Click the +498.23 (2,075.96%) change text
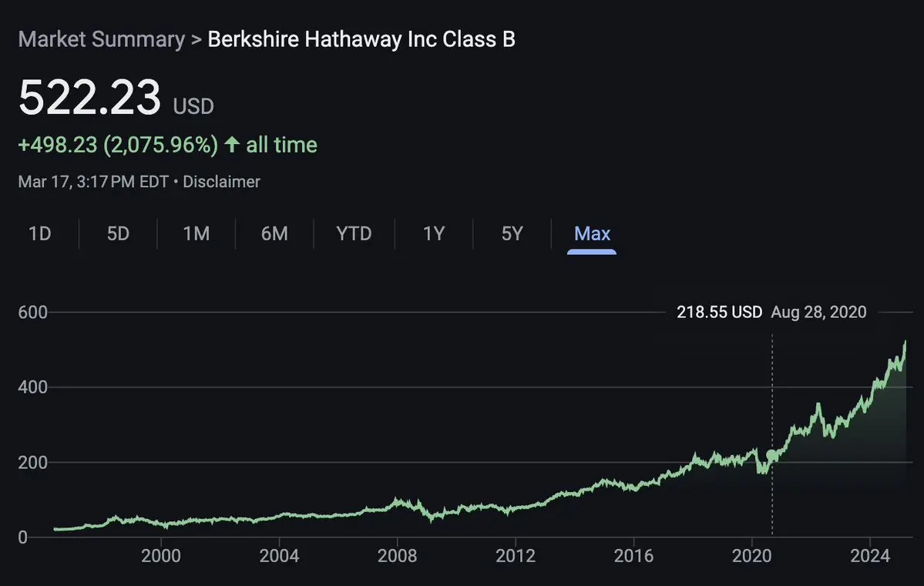The width and height of the screenshot is (924, 586). point(118,145)
